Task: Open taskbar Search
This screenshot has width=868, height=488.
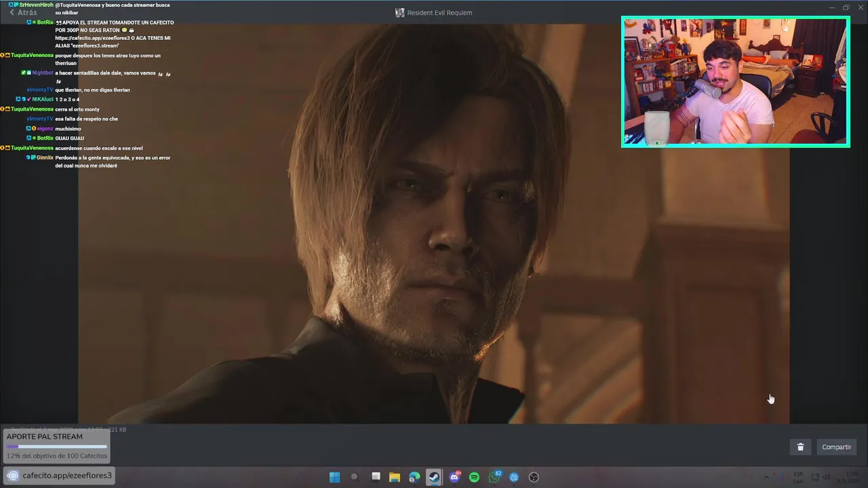Action: tap(354, 477)
